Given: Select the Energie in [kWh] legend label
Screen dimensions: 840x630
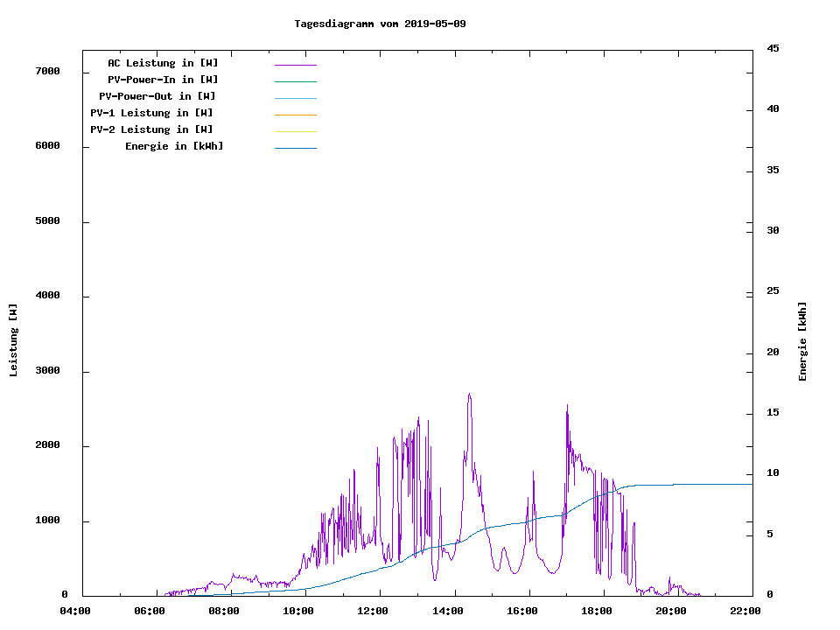Looking at the screenshot, I should click(174, 146).
